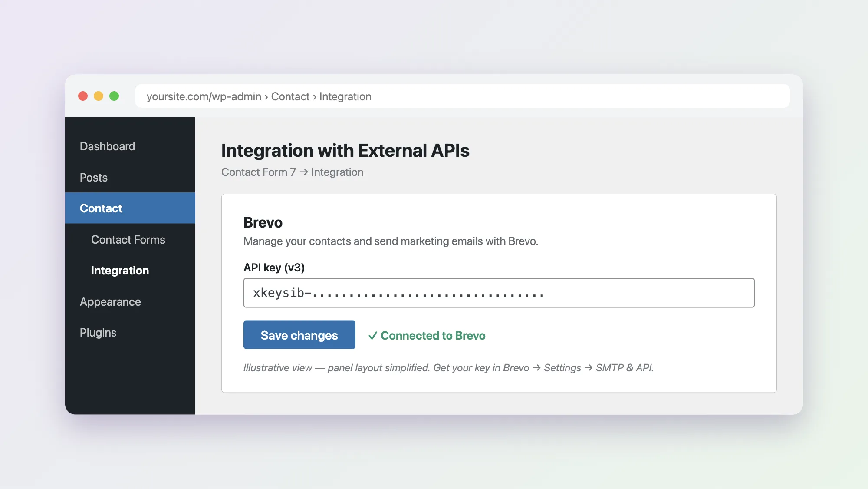Click the browser address bar
The image size is (868, 489).
(462, 96)
